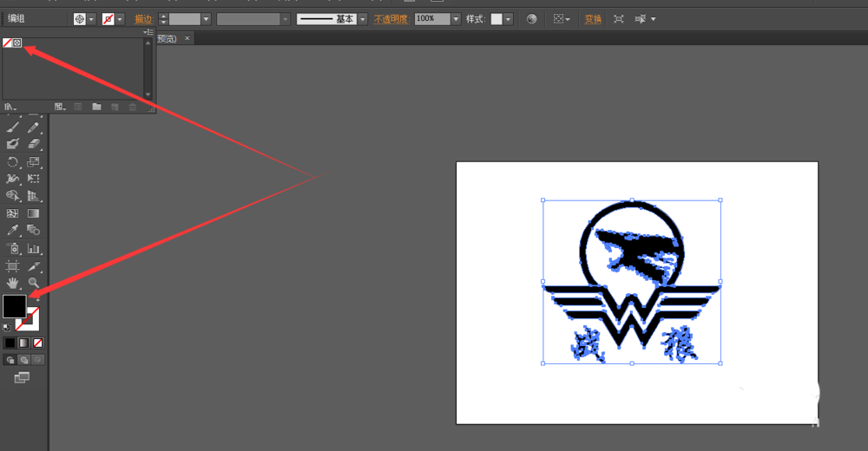Click swatches panel scroll down arrow
The height and width of the screenshot is (451, 868).
click(x=148, y=95)
